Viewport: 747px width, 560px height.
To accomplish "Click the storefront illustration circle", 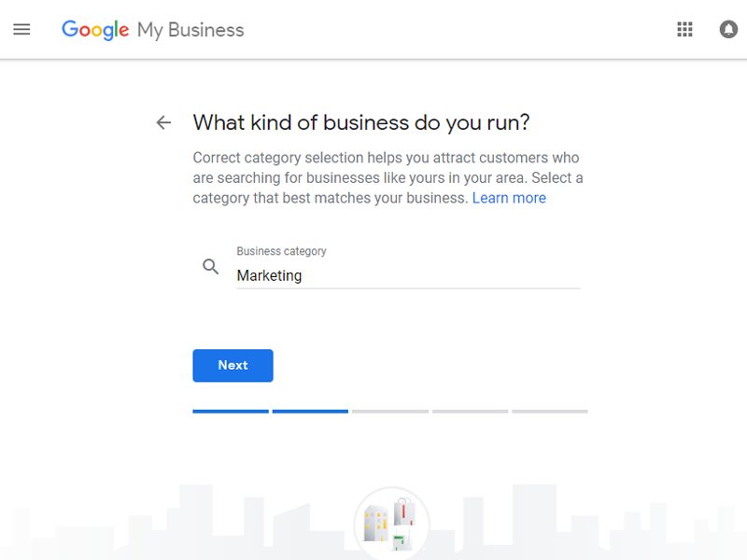I will pyautogui.click(x=391, y=524).
